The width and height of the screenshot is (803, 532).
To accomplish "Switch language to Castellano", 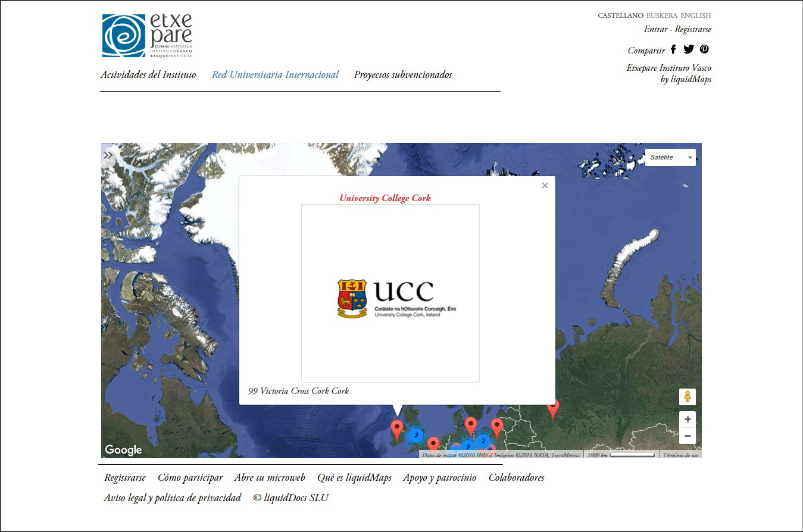I will coord(620,15).
